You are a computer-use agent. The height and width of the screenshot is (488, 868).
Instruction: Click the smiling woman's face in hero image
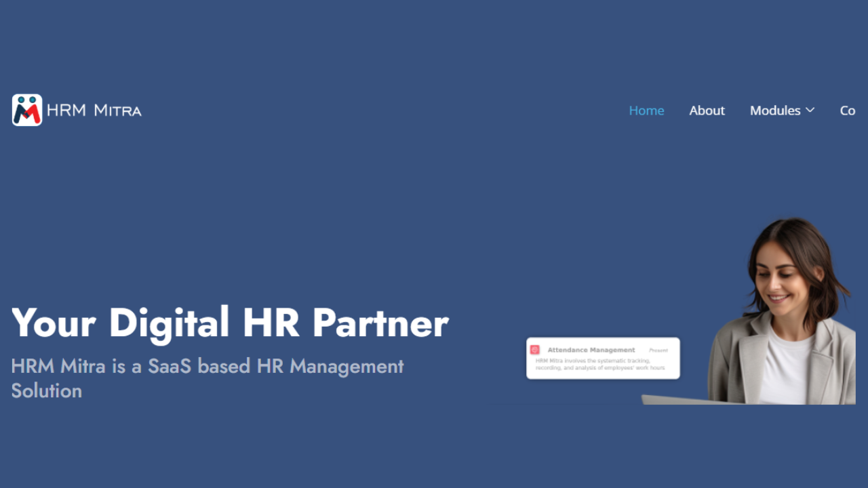(x=786, y=281)
